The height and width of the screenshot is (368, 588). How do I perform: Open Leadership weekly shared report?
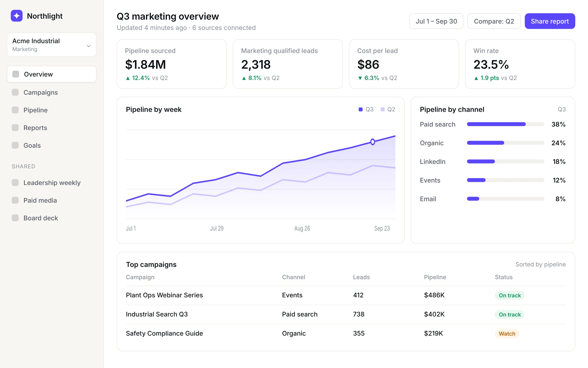click(52, 183)
